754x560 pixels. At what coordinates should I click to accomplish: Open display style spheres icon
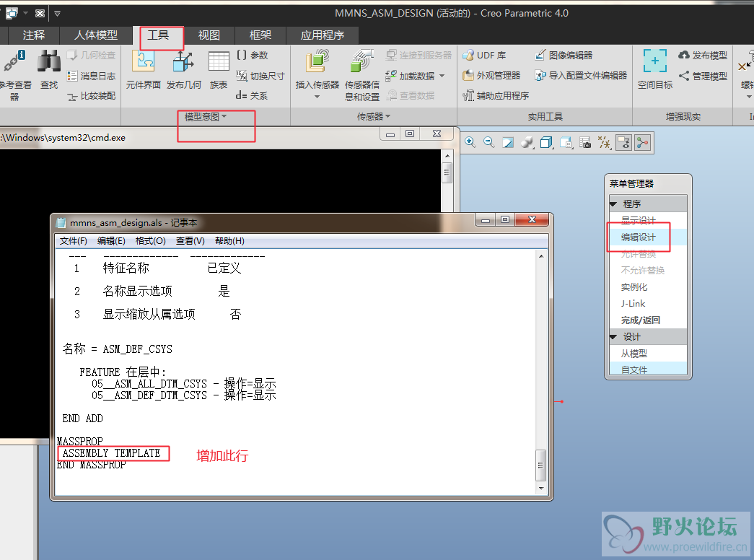point(527,142)
